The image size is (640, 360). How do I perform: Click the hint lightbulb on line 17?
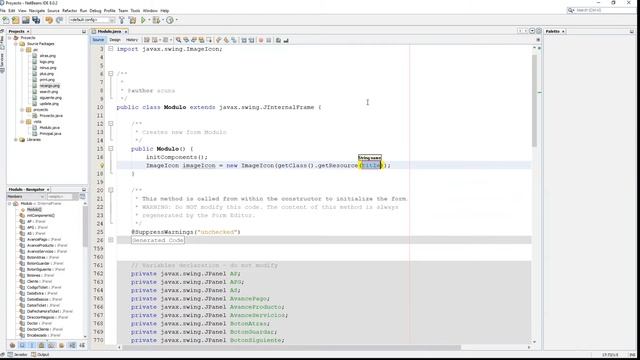pyautogui.click(x=102, y=165)
